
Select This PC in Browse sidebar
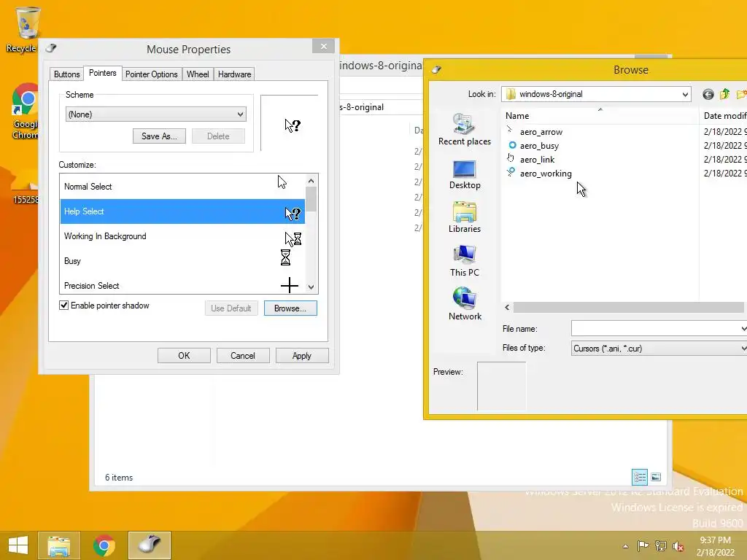(465, 261)
